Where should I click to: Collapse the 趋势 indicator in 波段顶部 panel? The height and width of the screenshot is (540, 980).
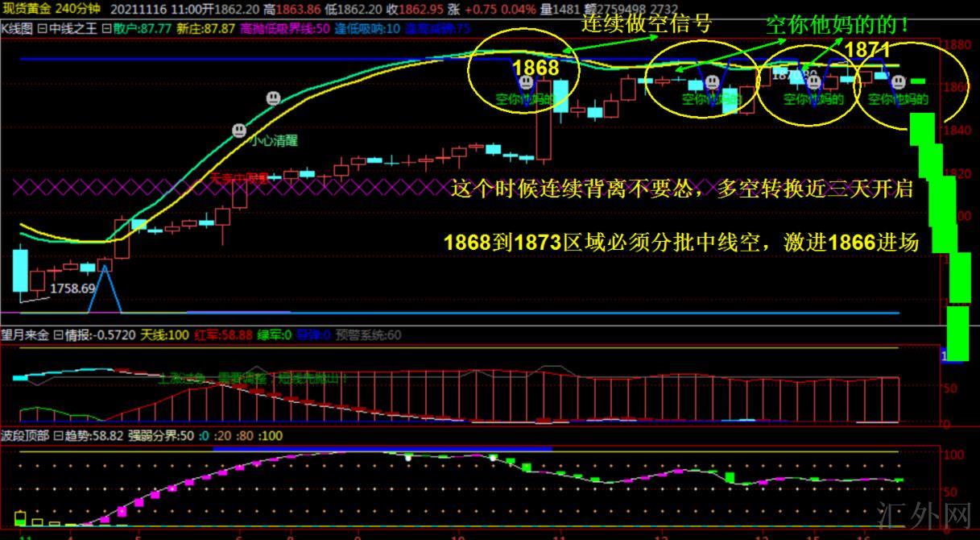[58, 436]
